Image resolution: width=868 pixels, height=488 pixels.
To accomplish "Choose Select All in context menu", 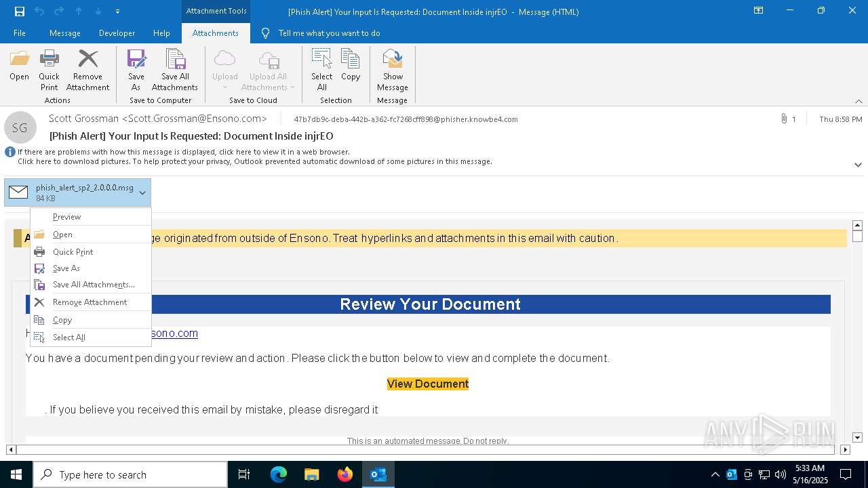I will click(91, 338).
